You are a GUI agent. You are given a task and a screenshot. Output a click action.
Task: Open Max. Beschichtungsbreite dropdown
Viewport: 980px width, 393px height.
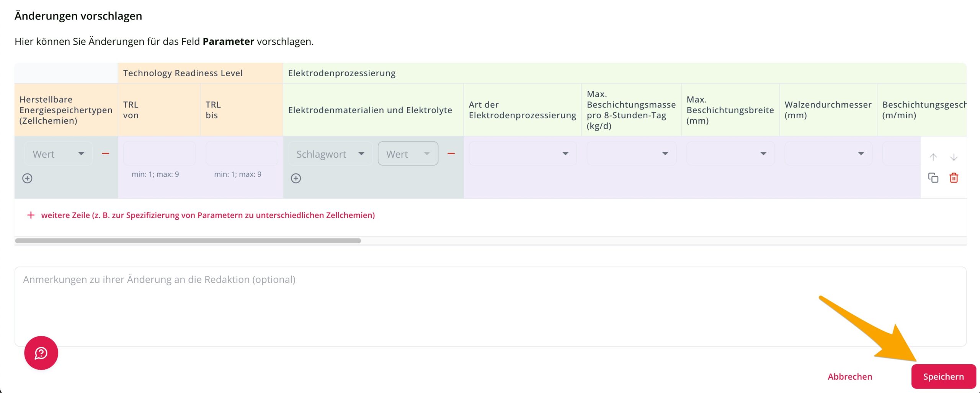pos(730,154)
